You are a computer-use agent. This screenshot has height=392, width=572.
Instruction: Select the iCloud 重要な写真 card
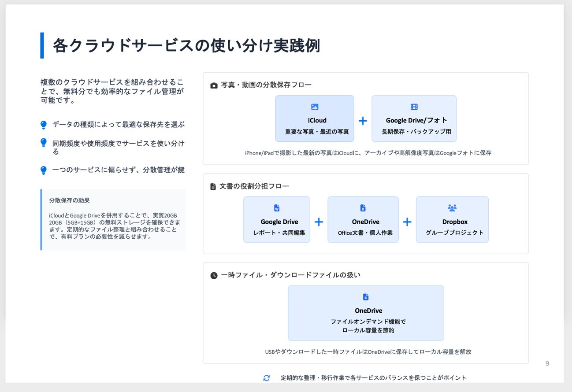point(315,119)
